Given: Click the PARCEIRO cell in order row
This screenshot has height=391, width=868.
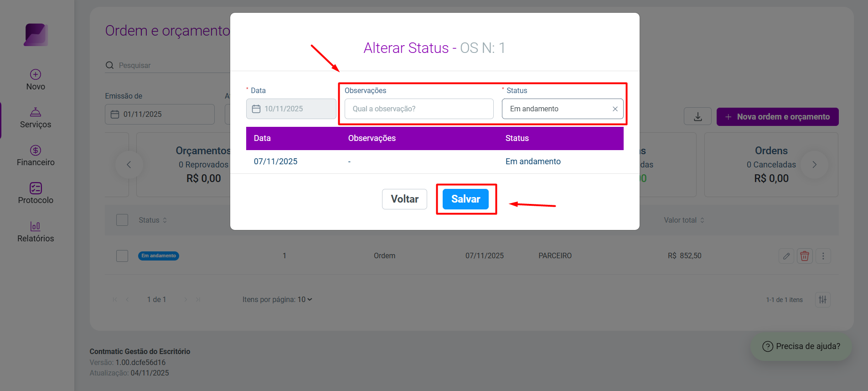Looking at the screenshot, I should [555, 256].
